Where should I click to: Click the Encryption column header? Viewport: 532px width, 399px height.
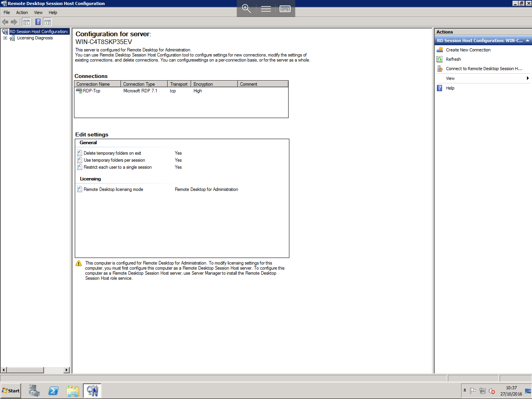214,84
